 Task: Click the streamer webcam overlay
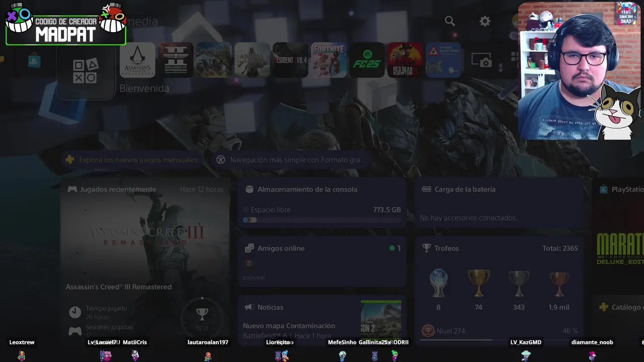580,70
